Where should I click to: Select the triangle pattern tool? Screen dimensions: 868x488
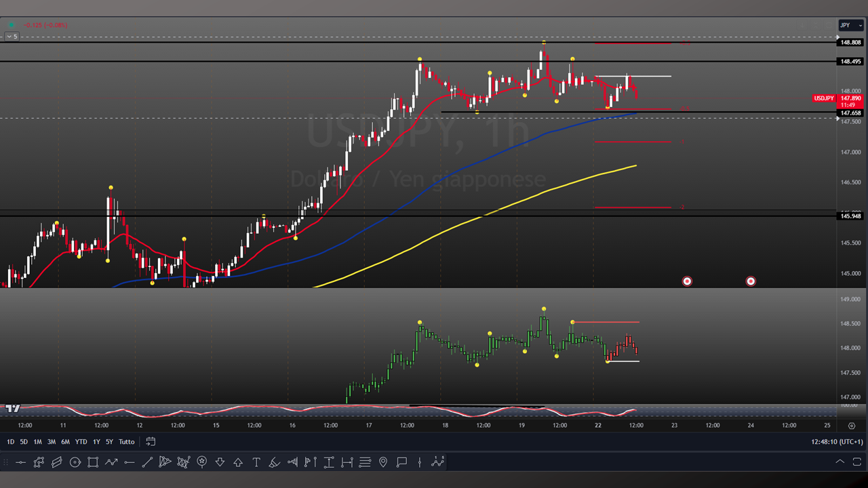coord(165,462)
